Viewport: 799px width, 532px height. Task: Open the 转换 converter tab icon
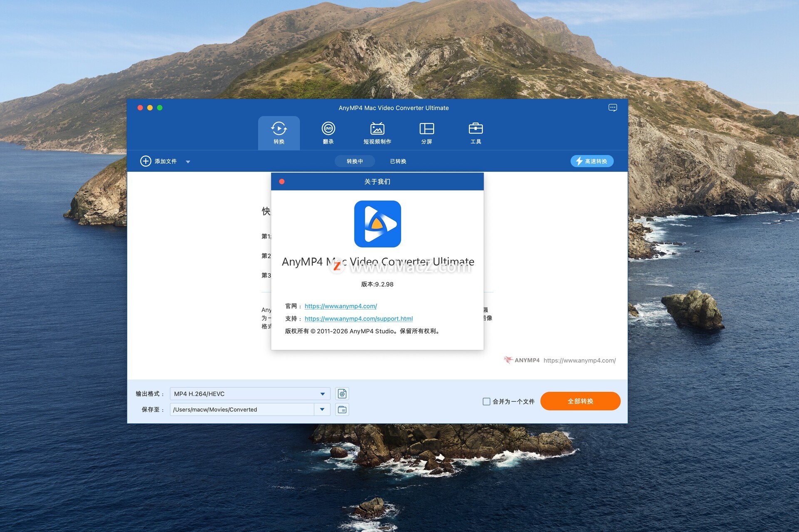pyautogui.click(x=279, y=129)
